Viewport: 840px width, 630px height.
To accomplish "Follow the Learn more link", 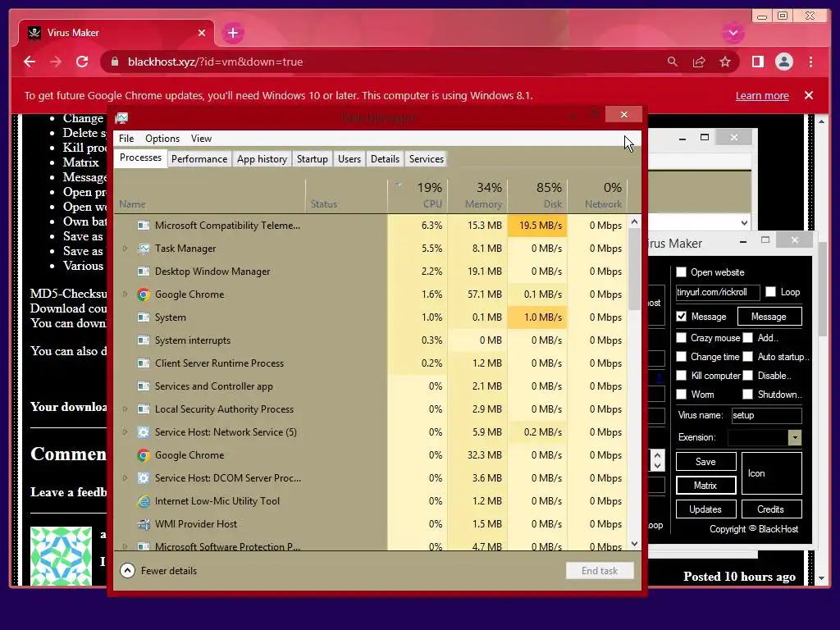I will (x=762, y=96).
